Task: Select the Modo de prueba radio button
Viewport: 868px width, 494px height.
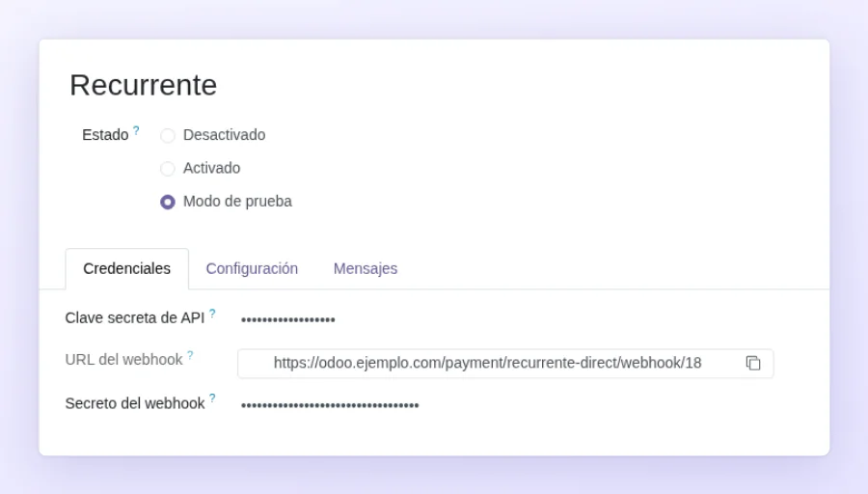Action: click(168, 202)
